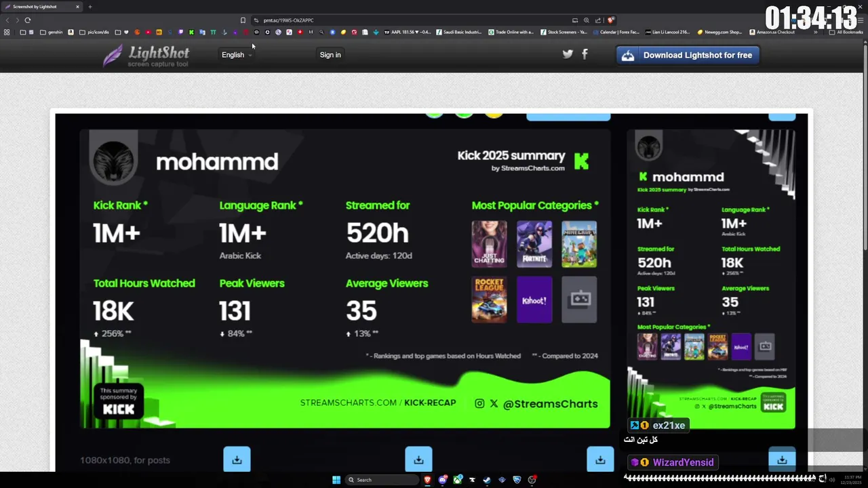Open a new tab with the plus icon

click(90, 7)
